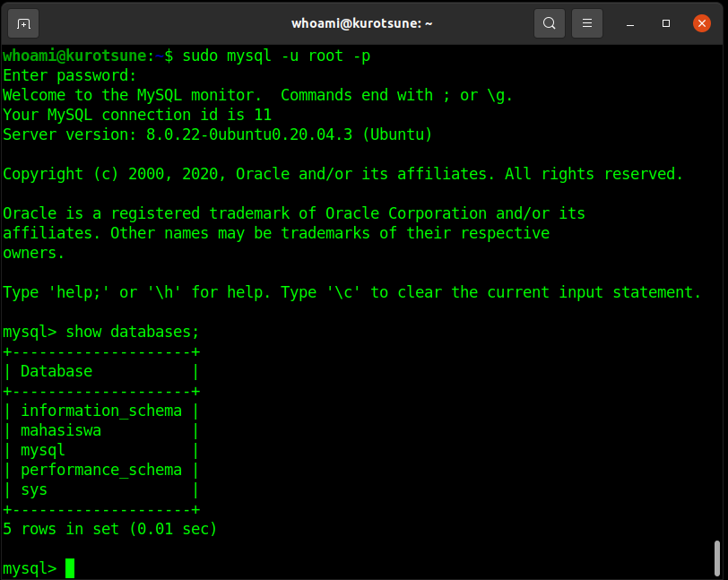Maximize the terminal window
Viewport: 728px width, 580px height.
point(666,23)
